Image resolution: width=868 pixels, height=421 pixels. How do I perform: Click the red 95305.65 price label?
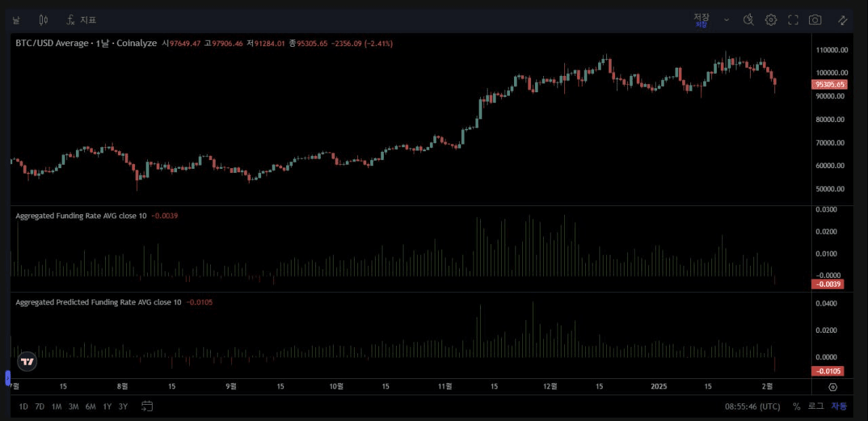point(829,84)
